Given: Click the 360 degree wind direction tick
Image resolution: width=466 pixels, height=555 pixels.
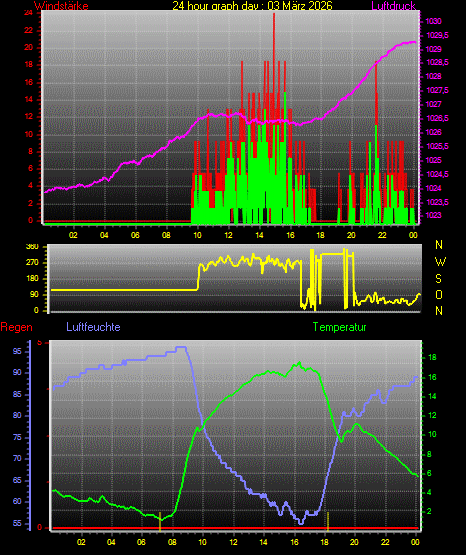Looking at the screenshot, I should [32, 247].
